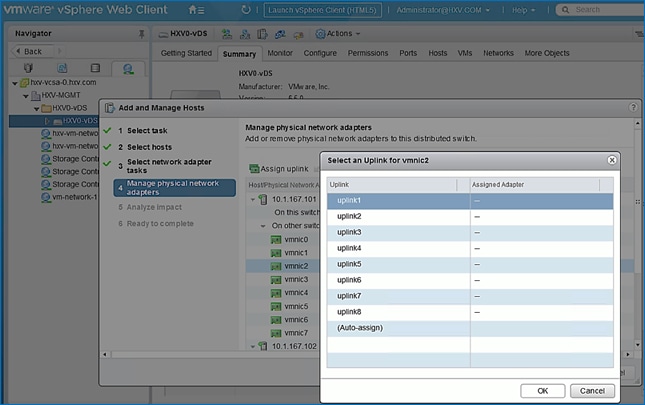Click OK in Select an Uplink dialog
Screen dimensions: 645x405
pos(543,391)
